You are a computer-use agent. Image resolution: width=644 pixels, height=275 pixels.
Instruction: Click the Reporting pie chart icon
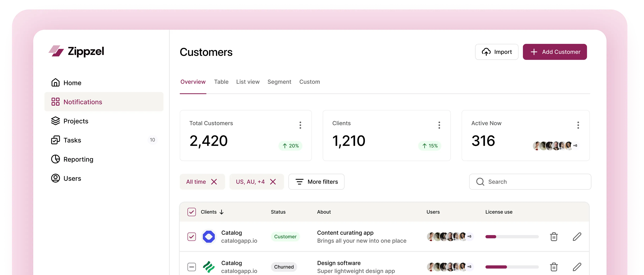point(55,159)
